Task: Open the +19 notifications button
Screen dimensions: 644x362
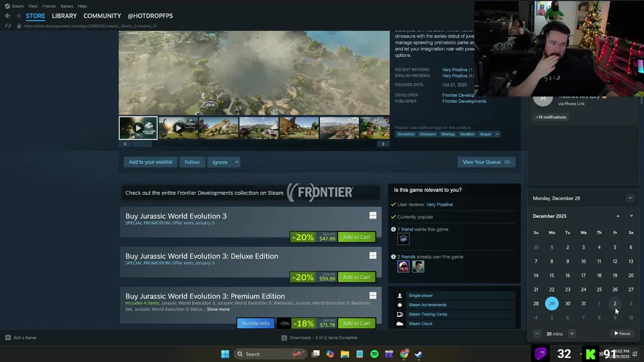Action: (x=551, y=117)
